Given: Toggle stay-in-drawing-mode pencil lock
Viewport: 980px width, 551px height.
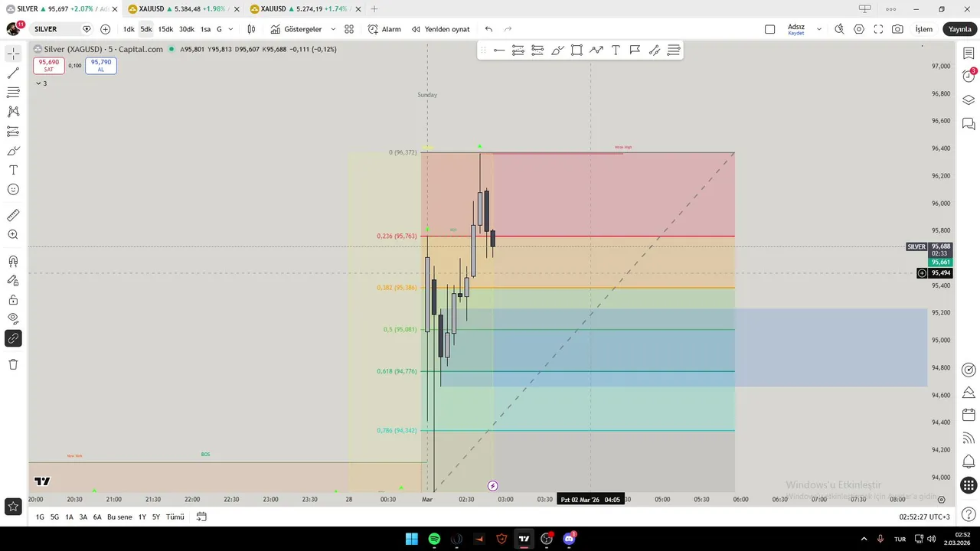Looking at the screenshot, I should pyautogui.click(x=13, y=281).
